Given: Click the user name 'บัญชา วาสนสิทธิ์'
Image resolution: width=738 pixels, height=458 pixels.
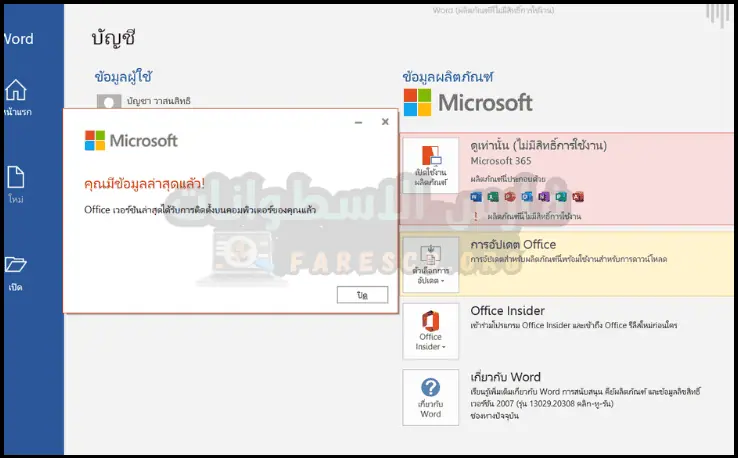Looking at the screenshot, I should (x=159, y=101).
